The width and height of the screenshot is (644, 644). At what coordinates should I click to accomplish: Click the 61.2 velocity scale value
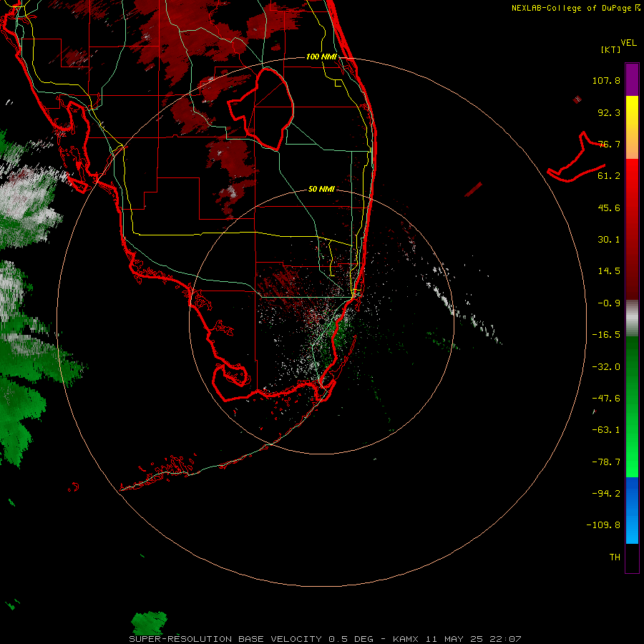pyautogui.click(x=609, y=176)
